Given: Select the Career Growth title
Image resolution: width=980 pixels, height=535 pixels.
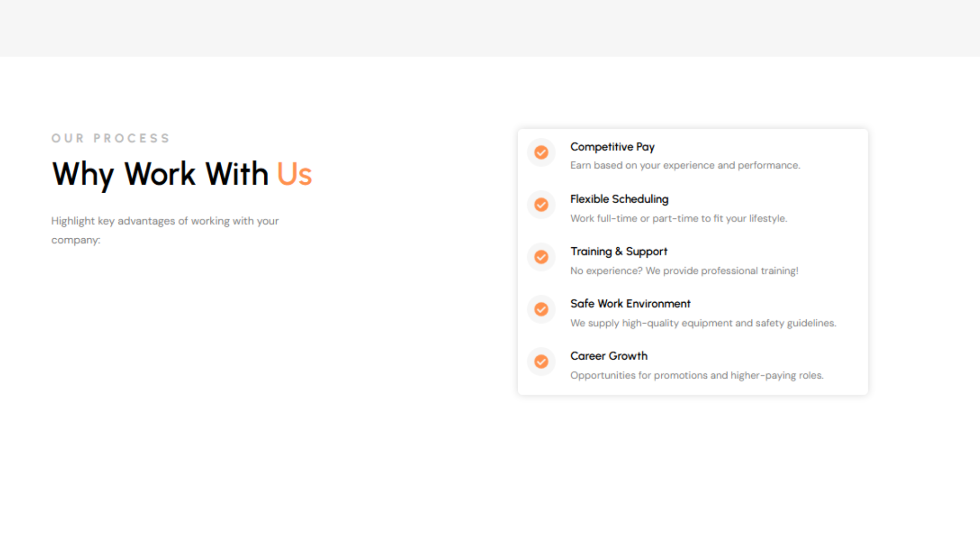Looking at the screenshot, I should (x=609, y=356).
